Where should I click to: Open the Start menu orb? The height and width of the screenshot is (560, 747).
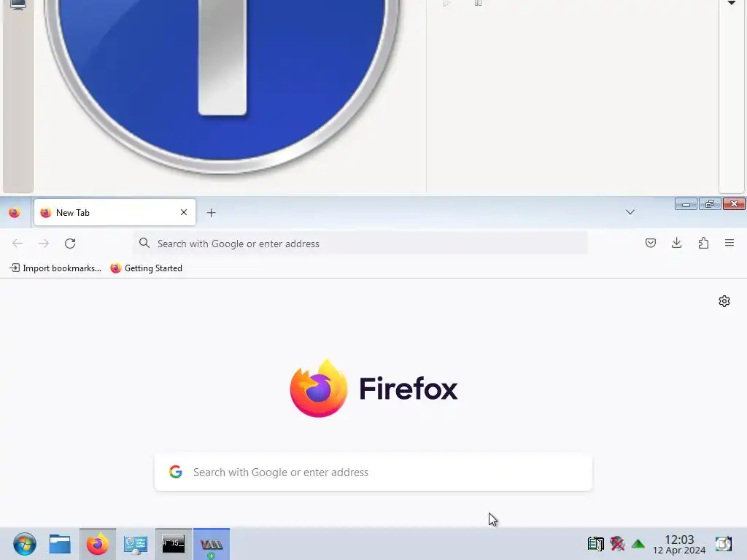click(x=24, y=544)
